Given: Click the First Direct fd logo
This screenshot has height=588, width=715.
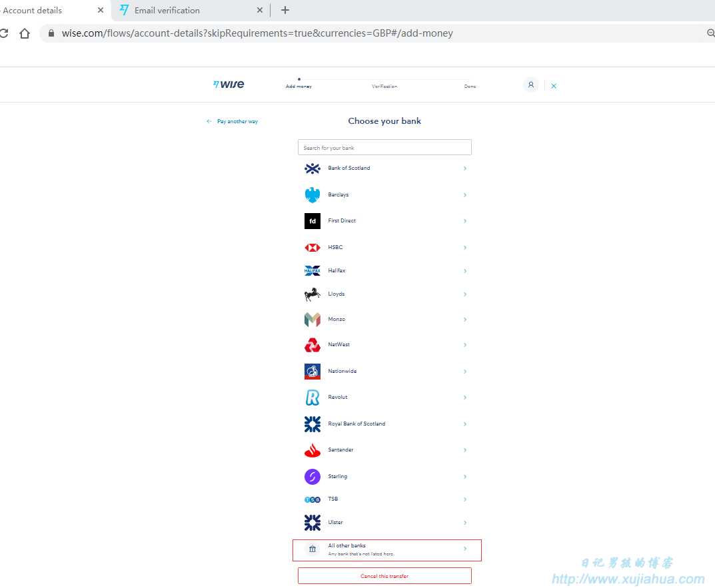Looking at the screenshot, I should pyautogui.click(x=313, y=221).
